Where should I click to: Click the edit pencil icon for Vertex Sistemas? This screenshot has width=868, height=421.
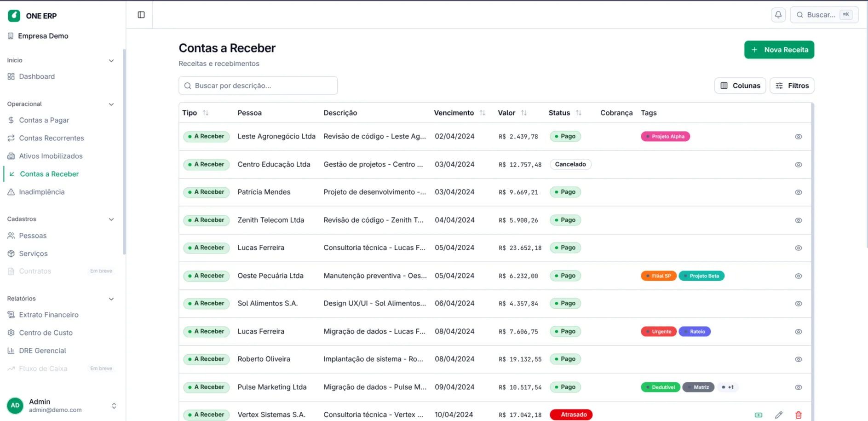point(778,415)
